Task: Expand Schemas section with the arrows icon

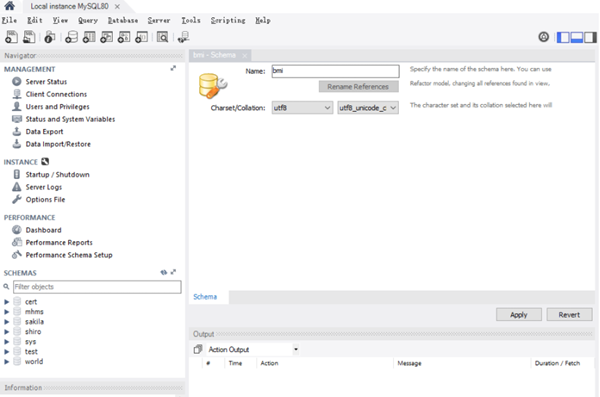Action: [173, 272]
